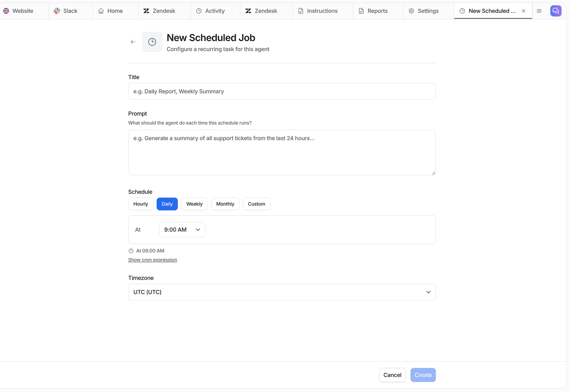Click the Settings gear icon
Viewport: 570px width, 392px height.
coord(411,11)
